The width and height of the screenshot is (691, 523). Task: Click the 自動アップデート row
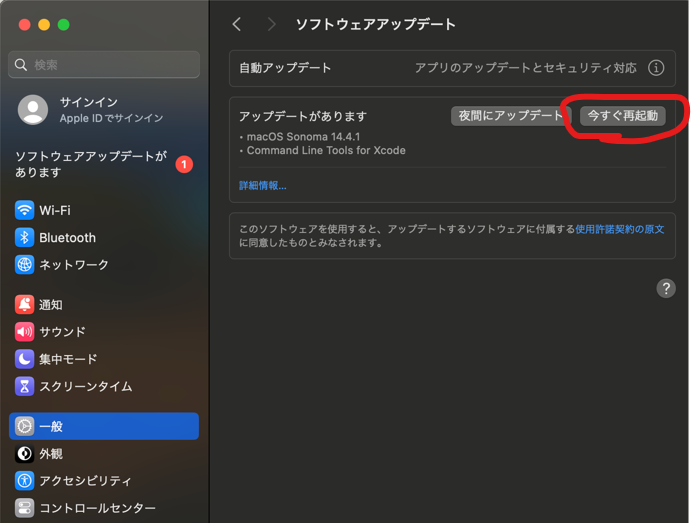(x=452, y=68)
